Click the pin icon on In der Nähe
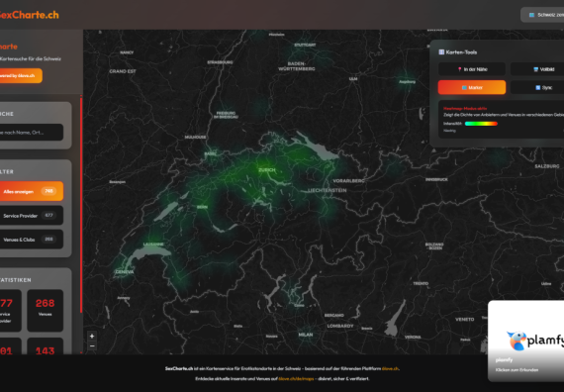The image size is (564, 392). [459, 69]
